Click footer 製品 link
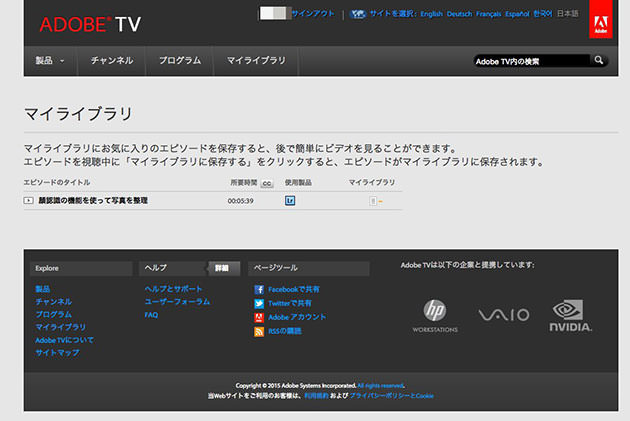630x421 pixels. click(x=43, y=289)
